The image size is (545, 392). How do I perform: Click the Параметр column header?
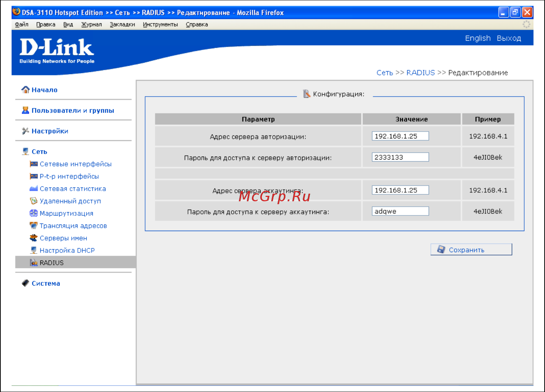pyautogui.click(x=258, y=119)
